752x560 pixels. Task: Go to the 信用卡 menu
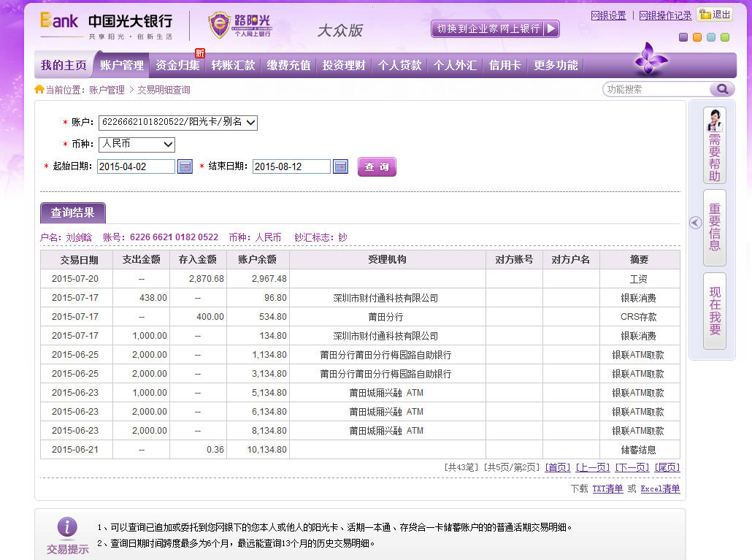(504, 65)
